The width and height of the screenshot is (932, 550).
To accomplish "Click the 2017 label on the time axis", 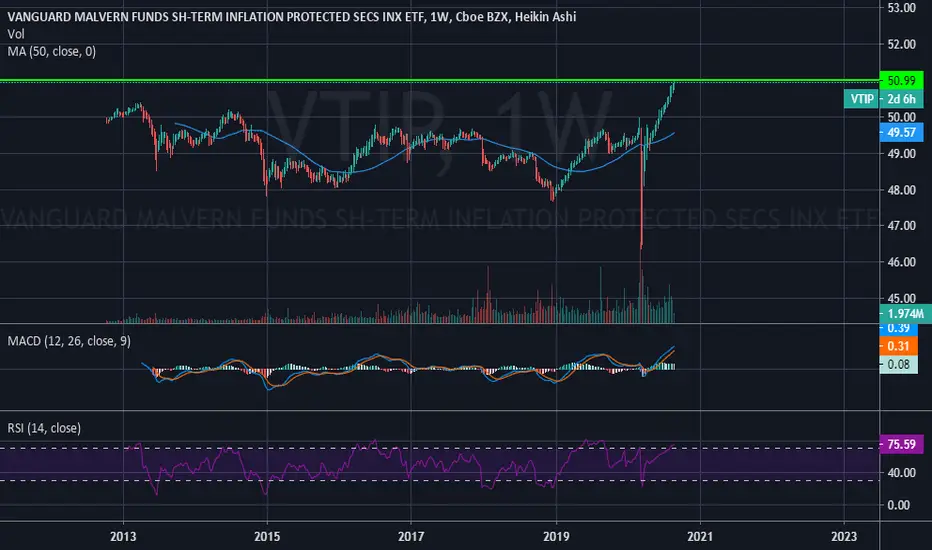I will tap(411, 536).
